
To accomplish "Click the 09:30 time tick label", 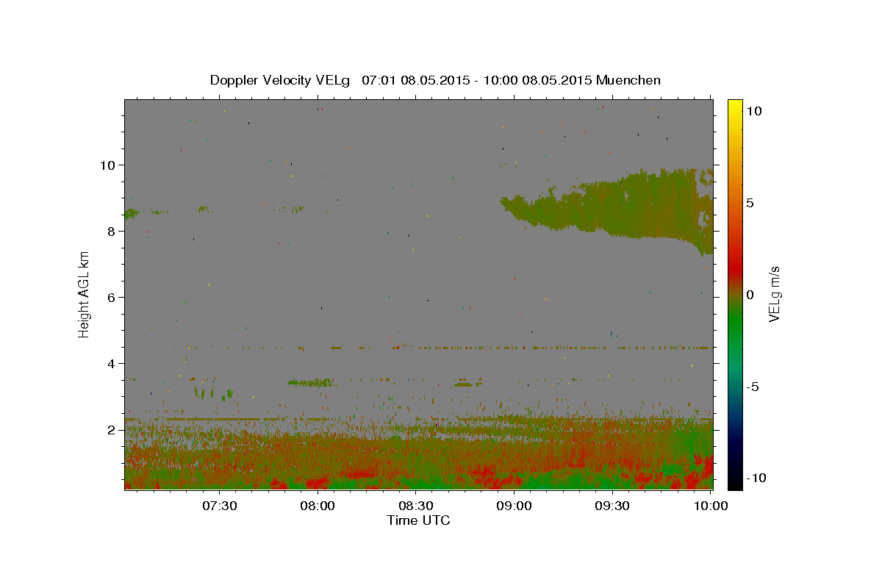I will (x=612, y=506).
